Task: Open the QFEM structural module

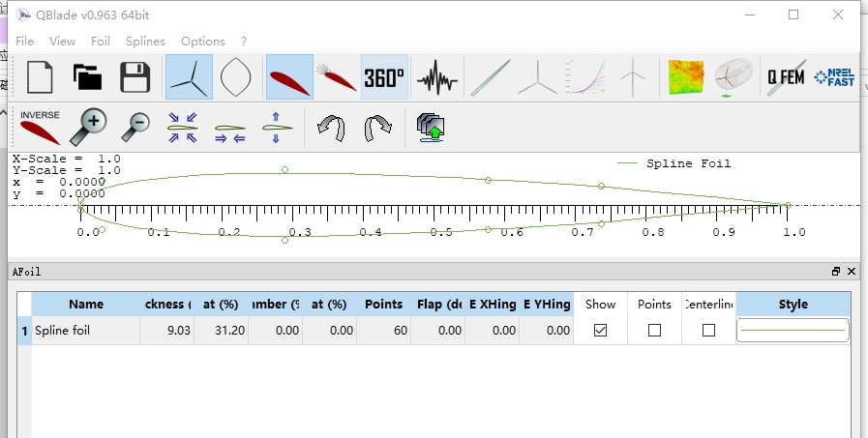Action: pos(785,77)
